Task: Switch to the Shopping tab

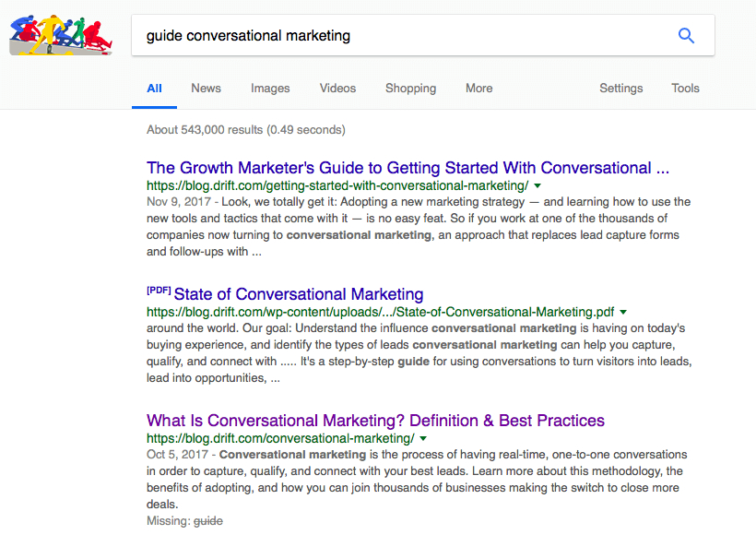Action: [x=410, y=88]
